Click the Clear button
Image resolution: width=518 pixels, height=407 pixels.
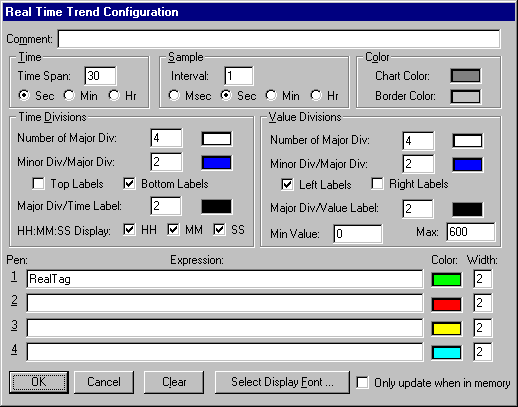pos(174,382)
